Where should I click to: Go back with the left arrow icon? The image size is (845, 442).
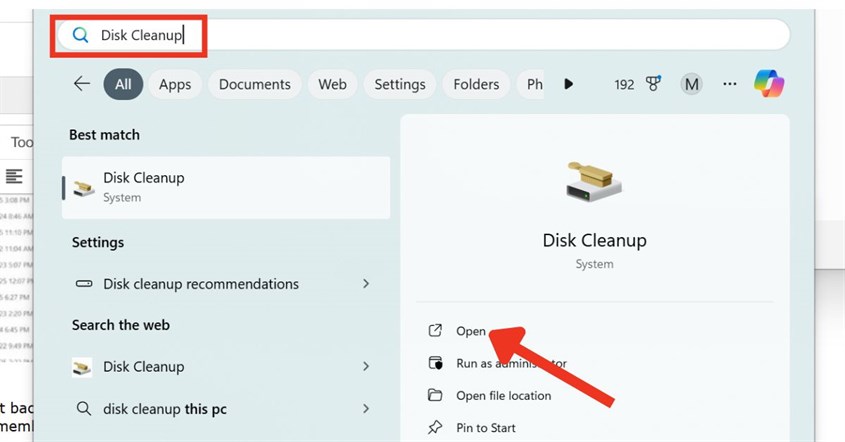tap(81, 84)
